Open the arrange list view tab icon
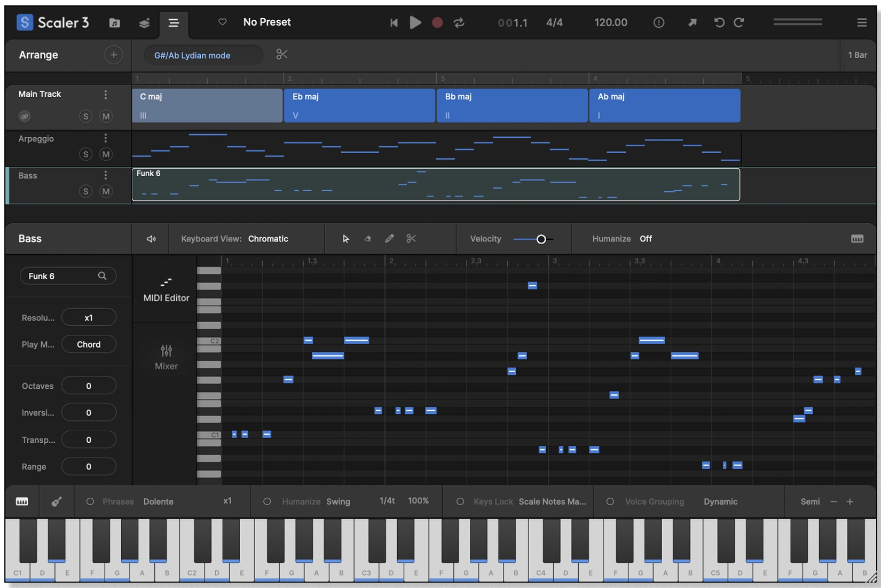 (x=174, y=23)
